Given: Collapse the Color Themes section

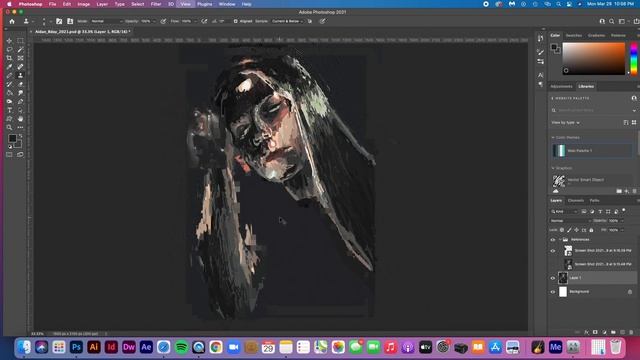Looking at the screenshot, I should pos(553,138).
